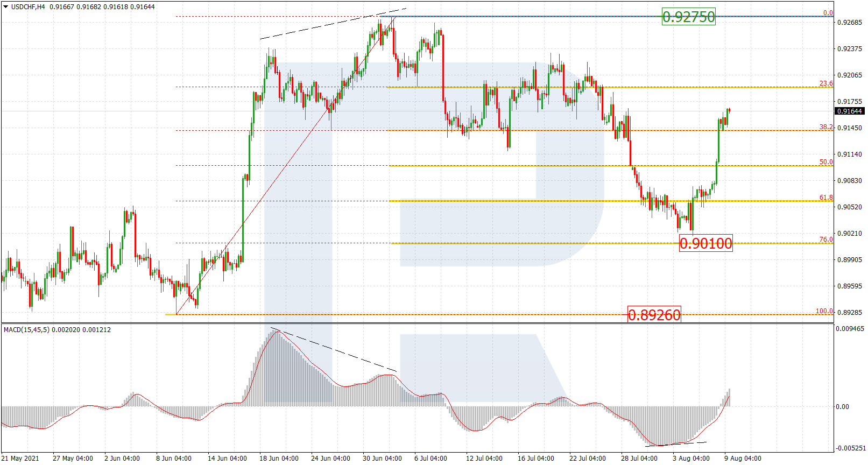Click the current price tag 0.91644
Viewport: 868px width, 465px height.
[850, 111]
